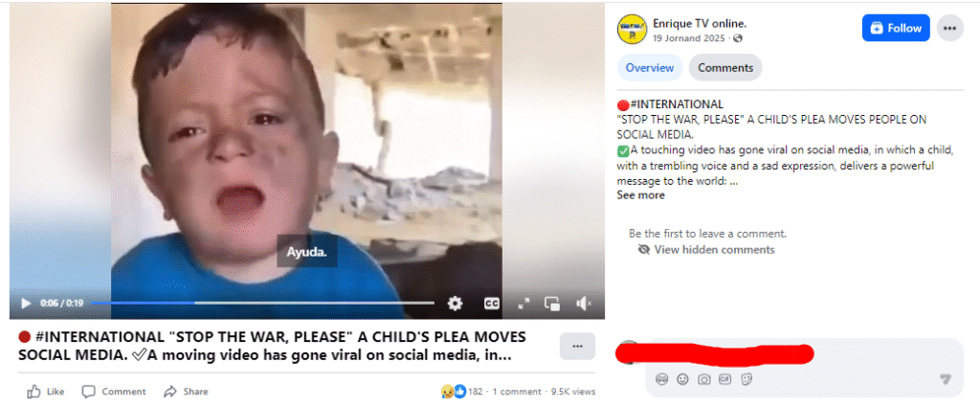980x407 pixels.
Task: Play the video with the play button
Action: click(26, 304)
